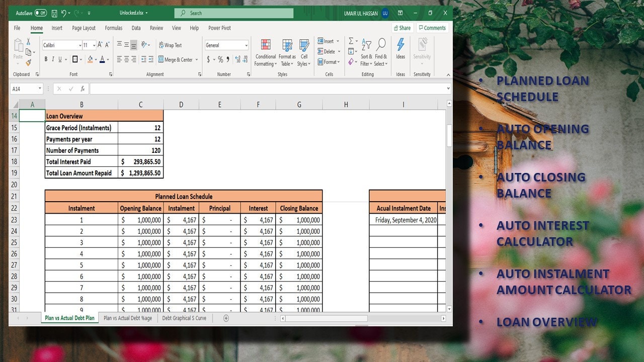Expand the Merge & Center dropdown arrow

point(197,59)
